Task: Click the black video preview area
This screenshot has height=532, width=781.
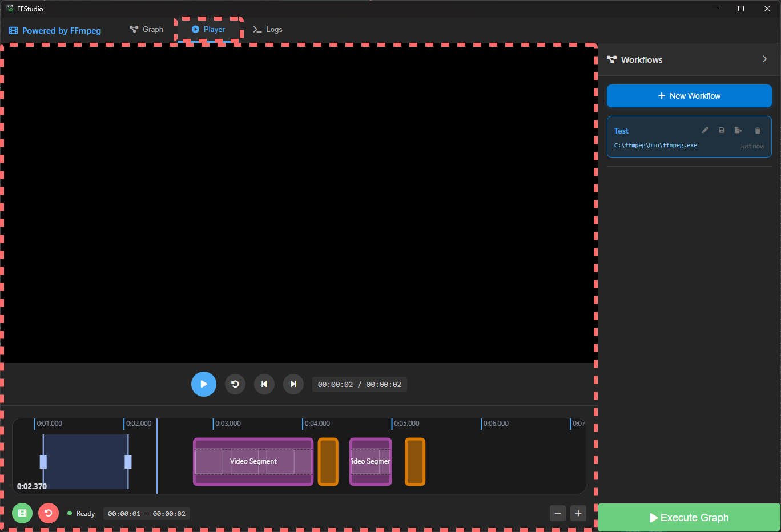Action: 299,204
